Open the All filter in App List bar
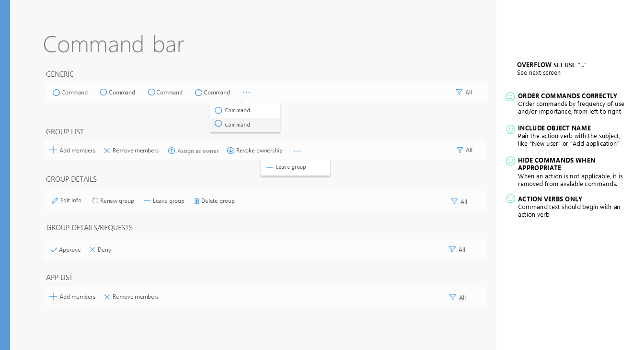This screenshot has width=644, height=350. (x=457, y=298)
